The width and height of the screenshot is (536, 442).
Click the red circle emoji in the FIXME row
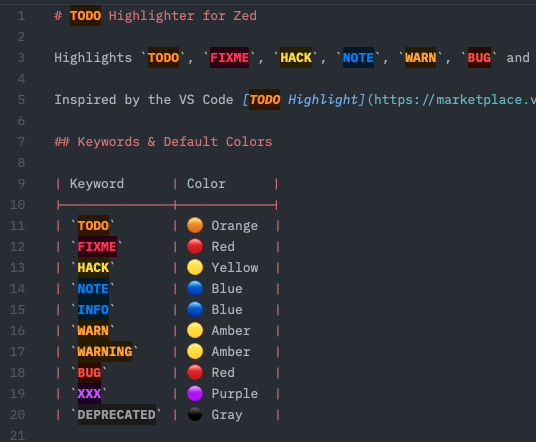(195, 246)
